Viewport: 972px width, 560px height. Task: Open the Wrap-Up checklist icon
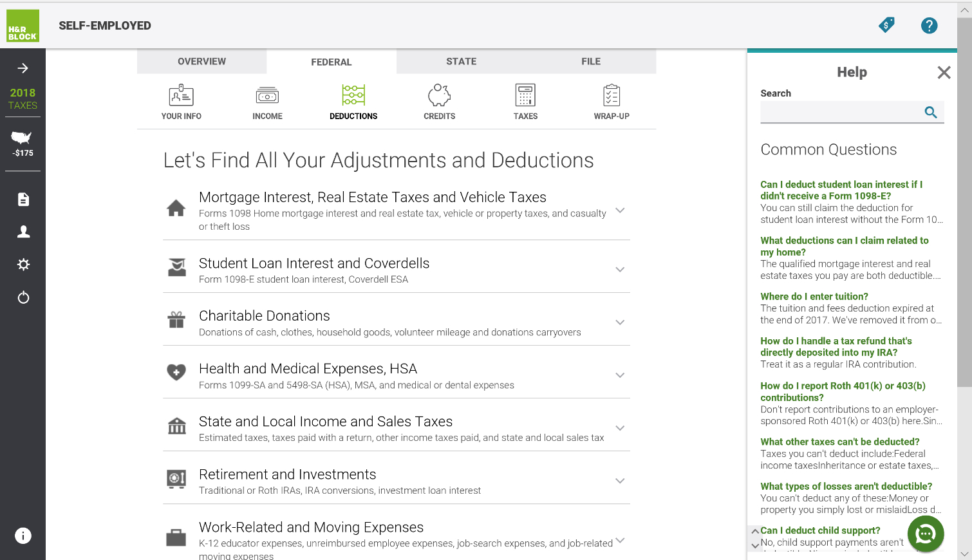(611, 95)
